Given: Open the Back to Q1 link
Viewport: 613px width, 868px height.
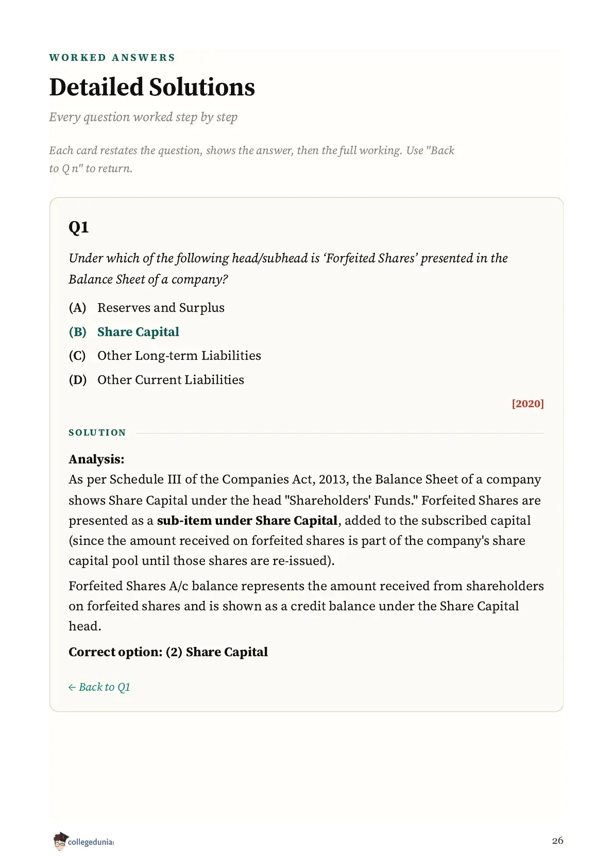Looking at the screenshot, I should [x=99, y=687].
